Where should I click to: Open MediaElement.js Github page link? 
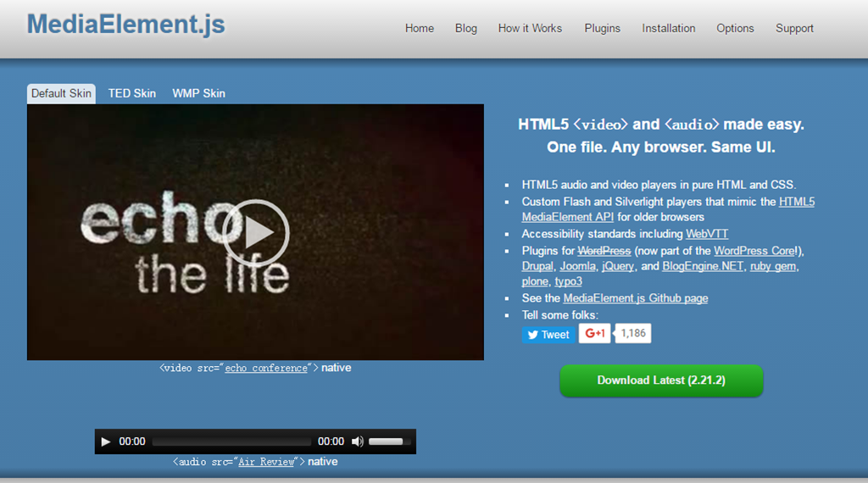[x=636, y=298]
